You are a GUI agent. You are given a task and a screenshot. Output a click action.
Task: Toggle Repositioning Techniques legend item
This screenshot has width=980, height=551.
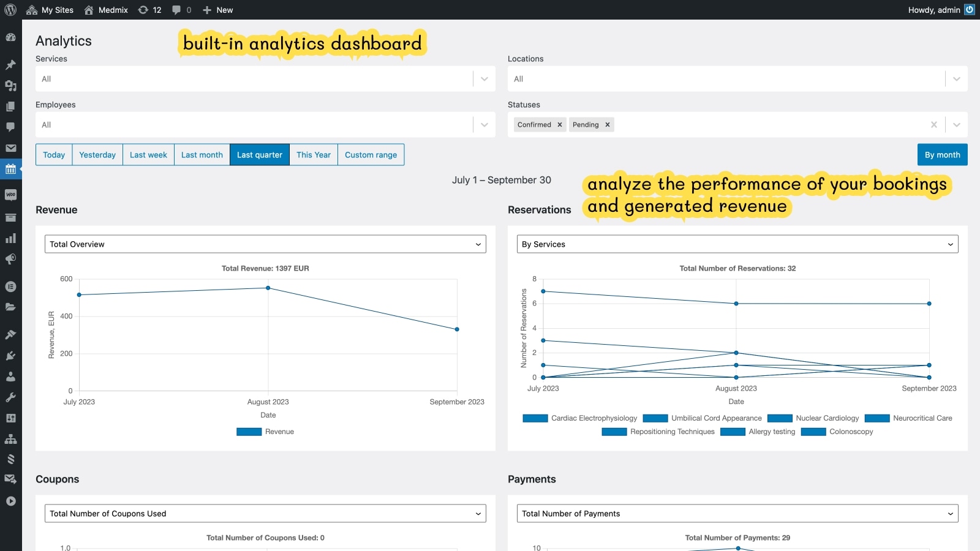658,432
